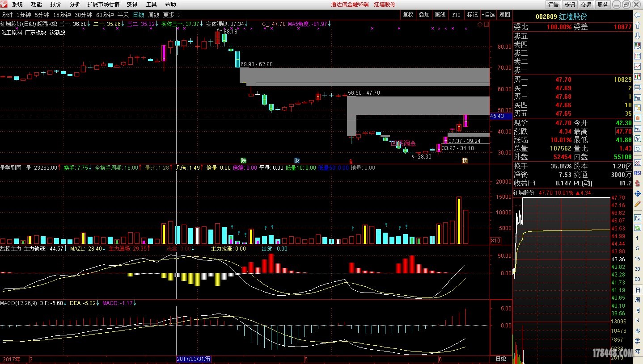Open the line chart icon in sidebar
The height and width of the screenshot is (364, 643).
pos(637,67)
